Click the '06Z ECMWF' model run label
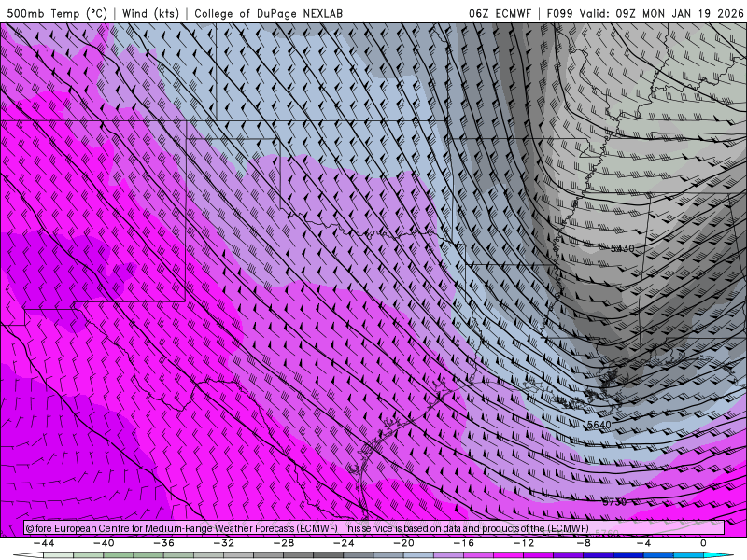 pyautogui.click(x=500, y=13)
